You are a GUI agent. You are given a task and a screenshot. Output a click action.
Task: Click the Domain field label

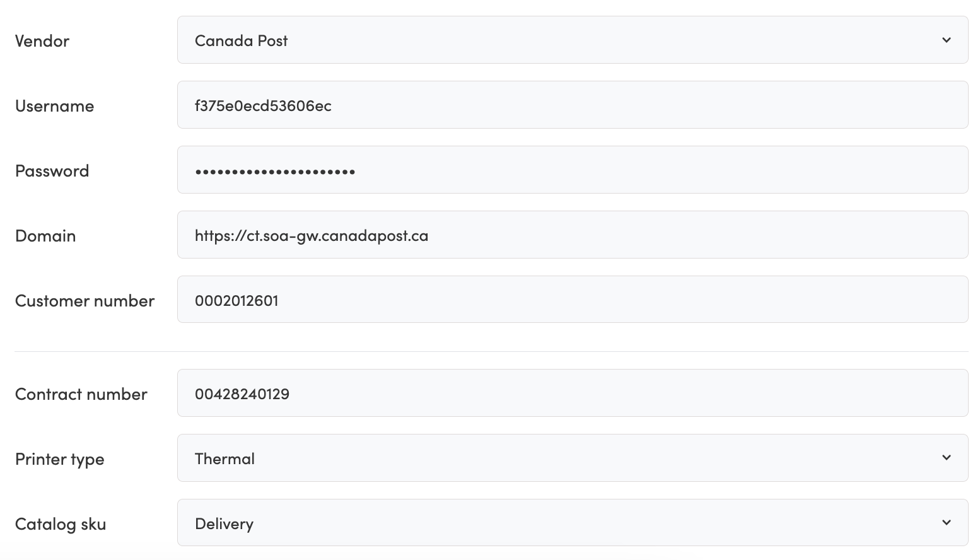click(x=45, y=236)
